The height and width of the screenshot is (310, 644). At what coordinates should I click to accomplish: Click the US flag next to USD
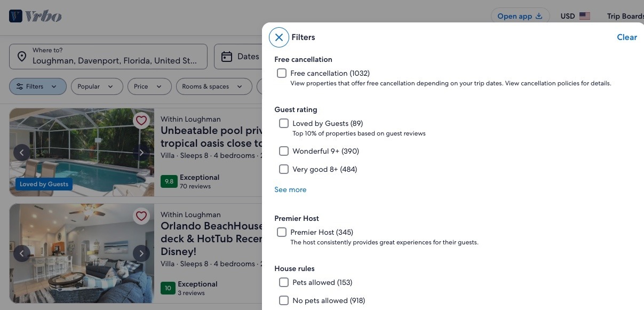pyautogui.click(x=585, y=16)
